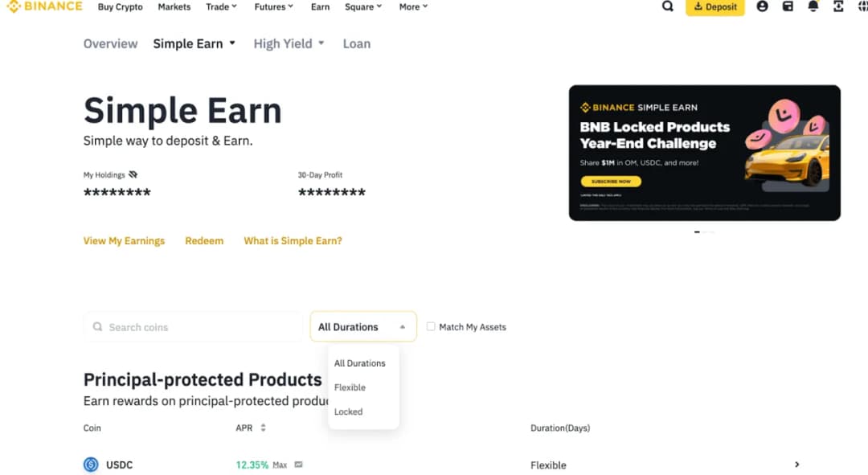868x475 pixels.
Task: Click the Deposit button
Action: (714, 6)
